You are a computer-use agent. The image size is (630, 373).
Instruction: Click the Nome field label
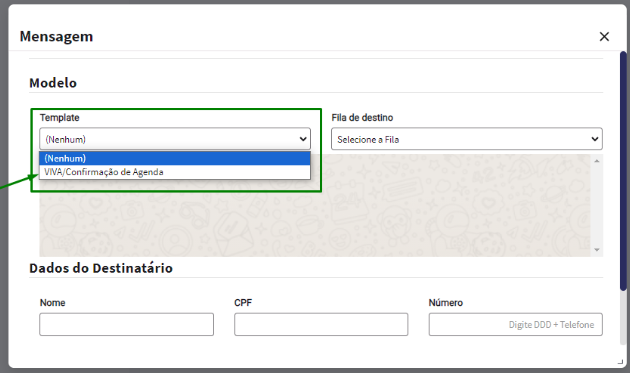click(x=52, y=303)
